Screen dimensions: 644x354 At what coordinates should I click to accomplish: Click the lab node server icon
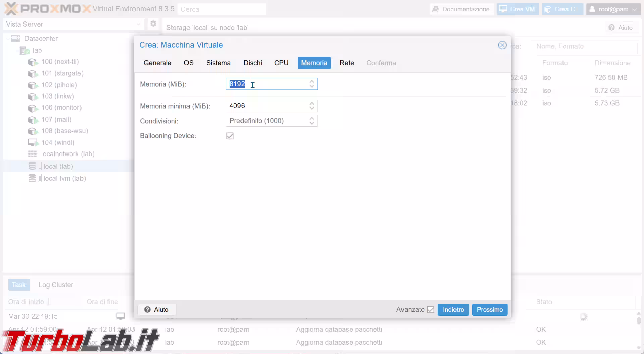[24, 50]
